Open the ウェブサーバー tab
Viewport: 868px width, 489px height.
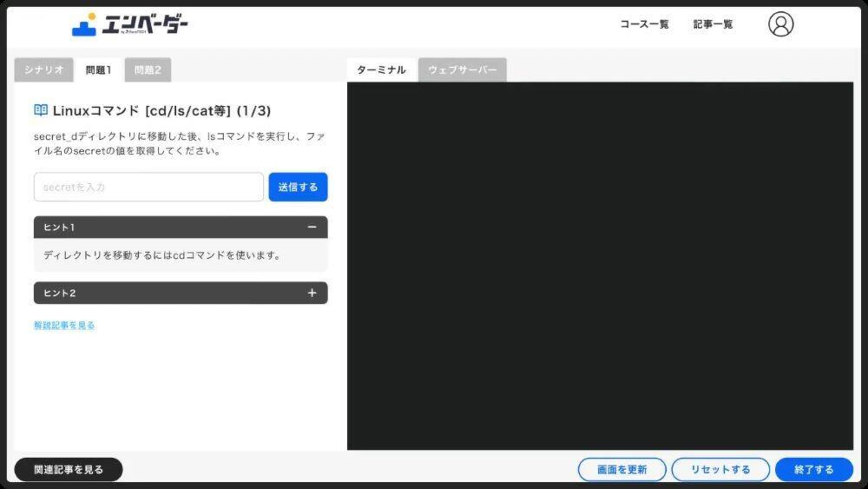(462, 70)
